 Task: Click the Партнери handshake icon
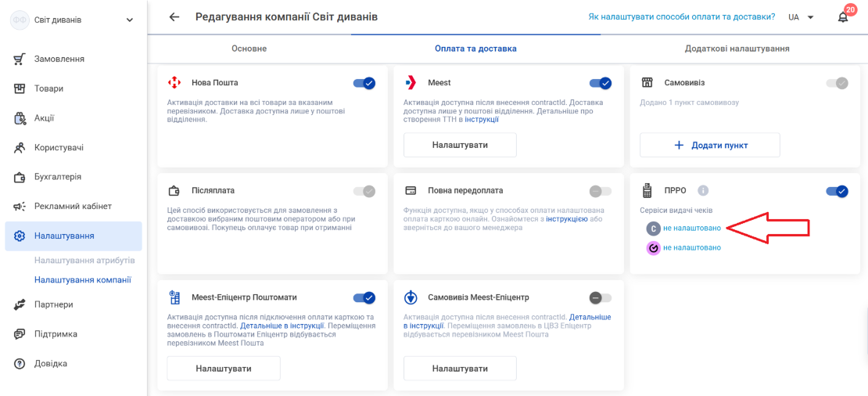[20, 304]
